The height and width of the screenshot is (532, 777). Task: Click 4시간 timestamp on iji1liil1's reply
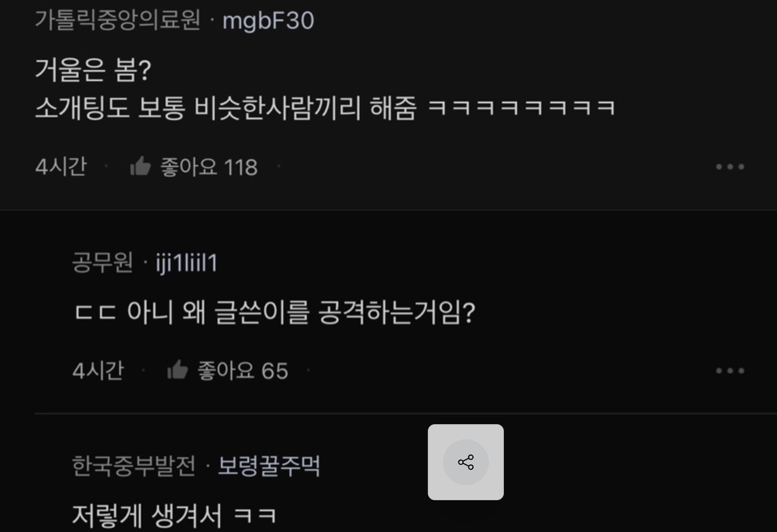98,370
